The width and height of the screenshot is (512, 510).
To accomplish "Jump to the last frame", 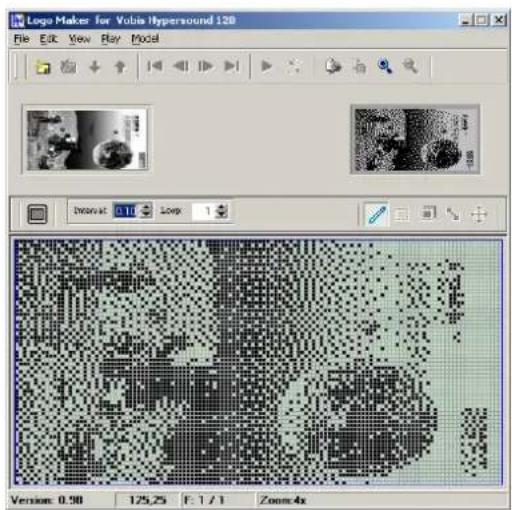I will [231, 66].
